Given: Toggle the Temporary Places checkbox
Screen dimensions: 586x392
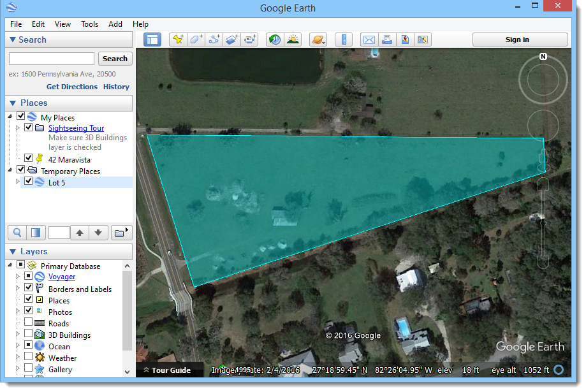Looking at the screenshot, I should 20,170.
